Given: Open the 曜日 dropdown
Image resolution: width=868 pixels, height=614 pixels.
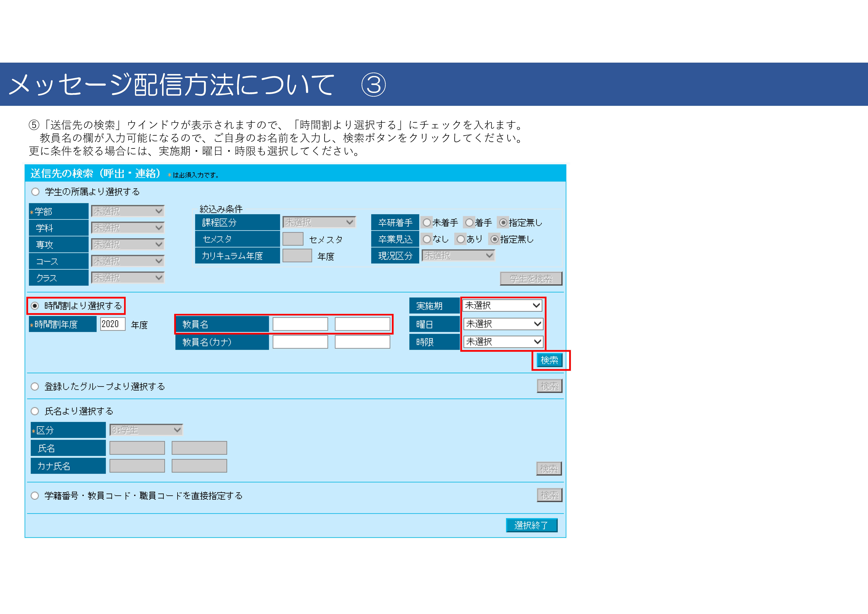Looking at the screenshot, I should click(x=503, y=324).
